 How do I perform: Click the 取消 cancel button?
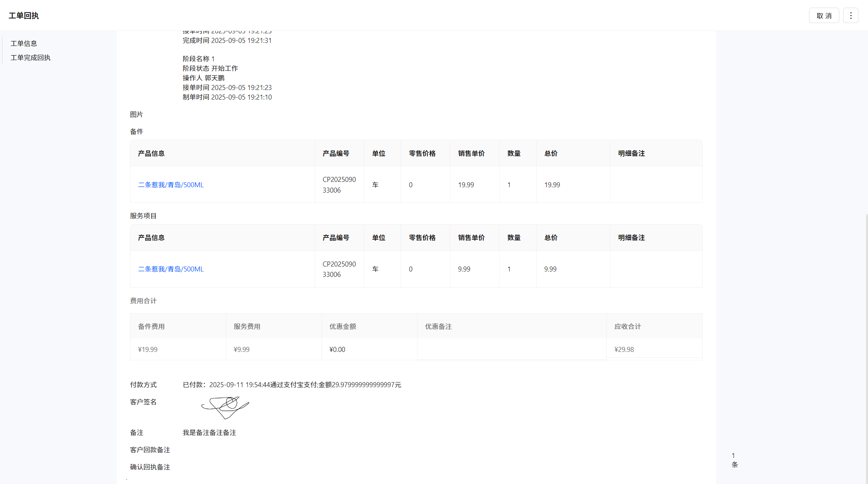(x=824, y=16)
